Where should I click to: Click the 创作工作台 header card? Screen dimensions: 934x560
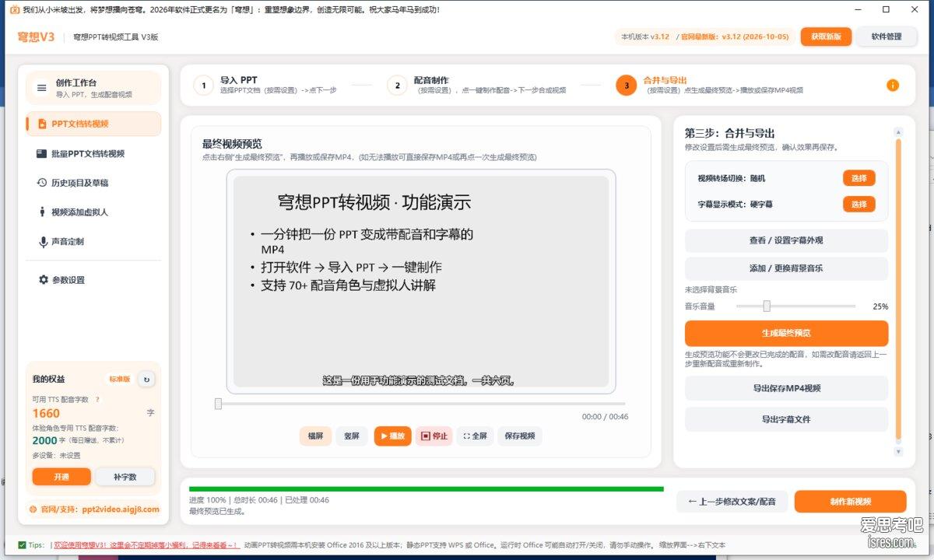coord(93,88)
